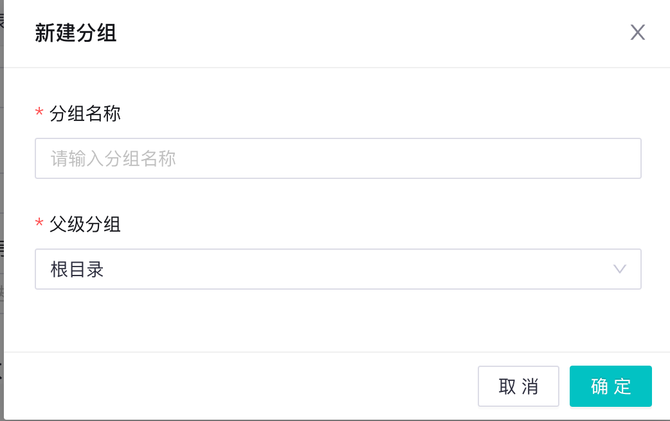This screenshot has width=670, height=421.
Task: Click the dimmed backdrop strip left of dialog
Action: pos(1,200)
